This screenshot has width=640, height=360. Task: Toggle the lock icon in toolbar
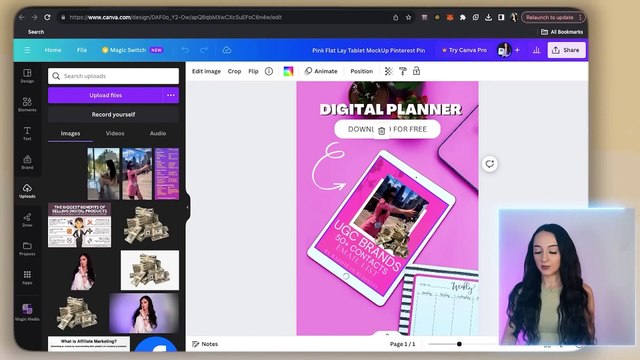(x=416, y=71)
